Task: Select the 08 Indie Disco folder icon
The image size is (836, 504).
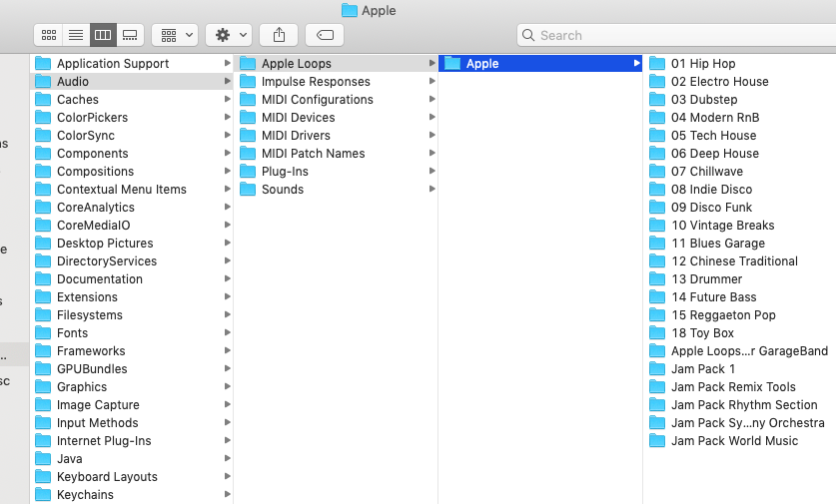Action: click(x=657, y=190)
